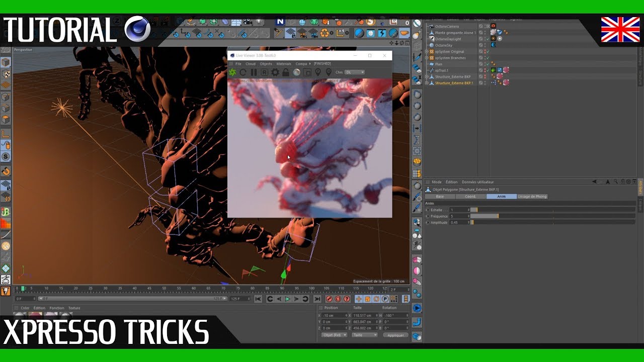Expand the xpSystem Branches tree item
The height and width of the screenshot is (362, 644).
point(427,58)
